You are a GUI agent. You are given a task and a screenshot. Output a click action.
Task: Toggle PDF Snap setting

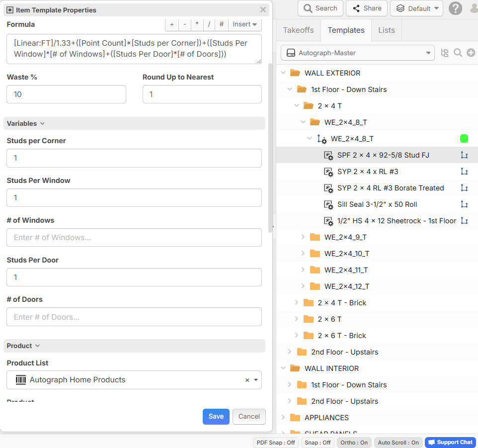tap(276, 443)
